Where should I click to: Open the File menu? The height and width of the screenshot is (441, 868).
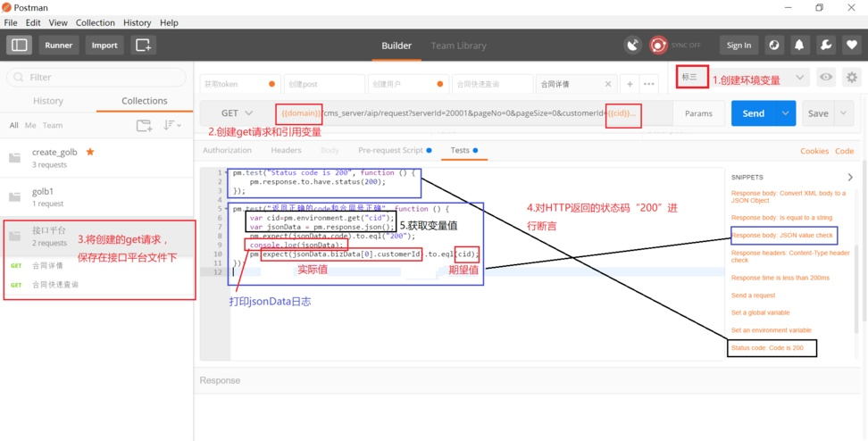[x=11, y=22]
